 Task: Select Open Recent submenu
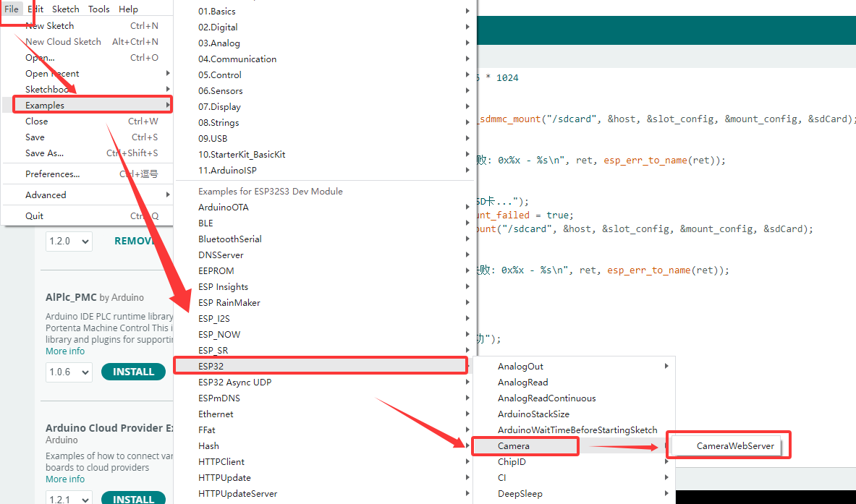tap(88, 73)
